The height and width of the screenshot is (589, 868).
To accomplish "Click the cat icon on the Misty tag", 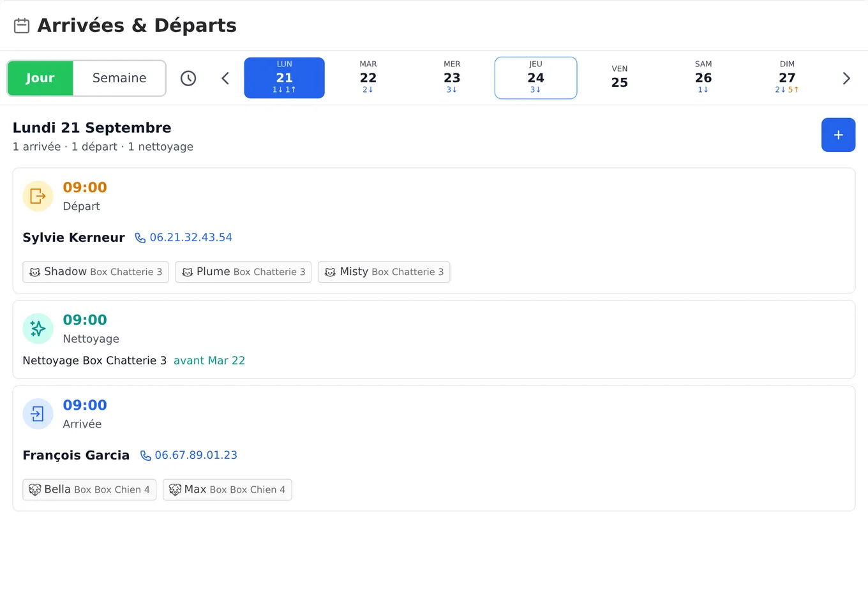I will (x=330, y=272).
